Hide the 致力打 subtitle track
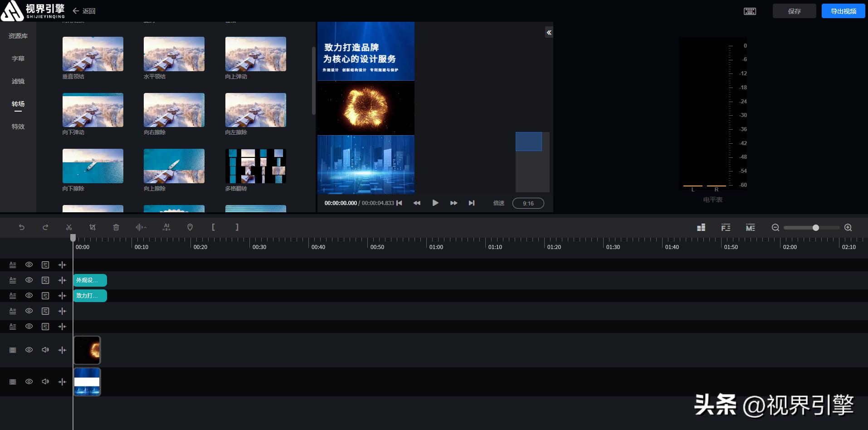Image resolution: width=868 pixels, height=430 pixels. pos(29,295)
